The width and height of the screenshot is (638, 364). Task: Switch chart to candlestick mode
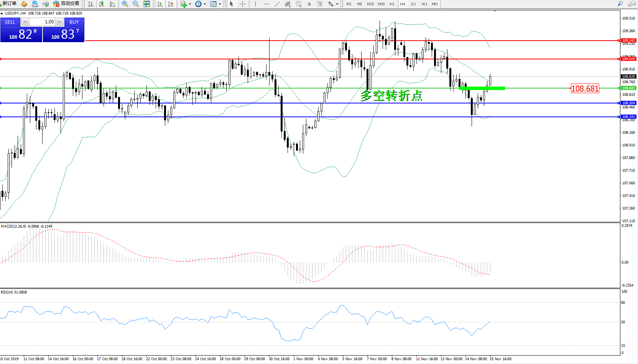(102, 4)
